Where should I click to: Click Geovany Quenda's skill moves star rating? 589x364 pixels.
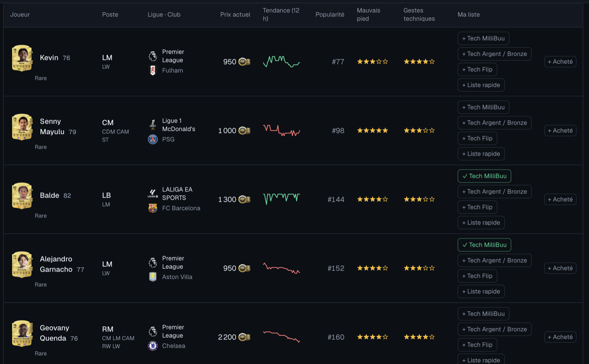tap(419, 337)
